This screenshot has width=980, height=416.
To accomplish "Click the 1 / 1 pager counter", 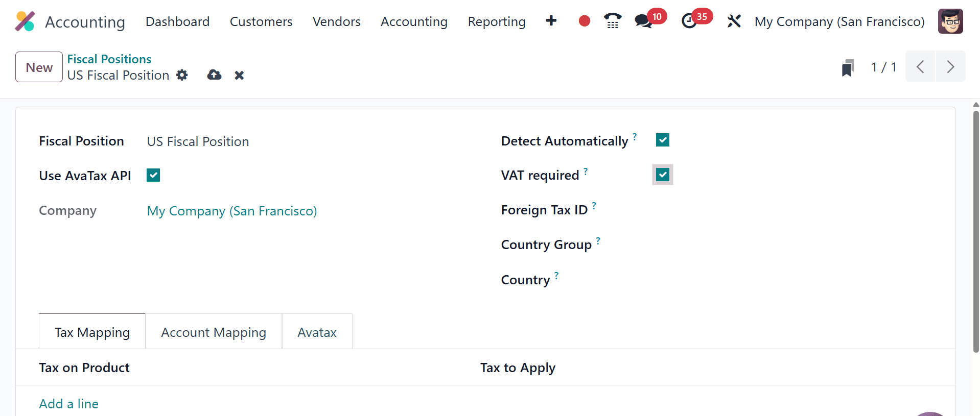I will [x=883, y=67].
